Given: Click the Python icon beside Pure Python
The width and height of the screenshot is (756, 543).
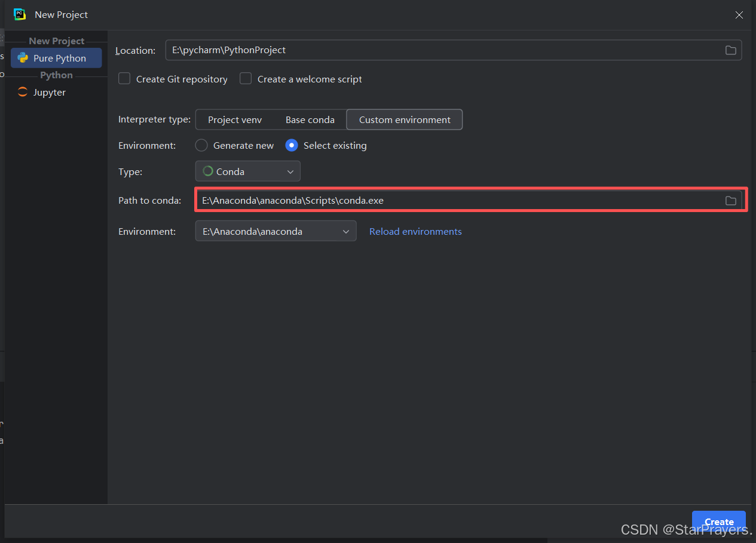Looking at the screenshot, I should 23,58.
